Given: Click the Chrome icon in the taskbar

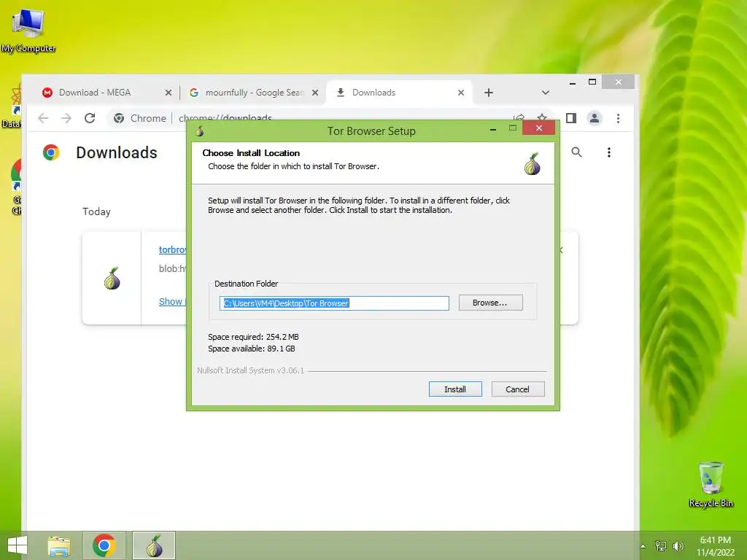Looking at the screenshot, I should tap(104, 545).
